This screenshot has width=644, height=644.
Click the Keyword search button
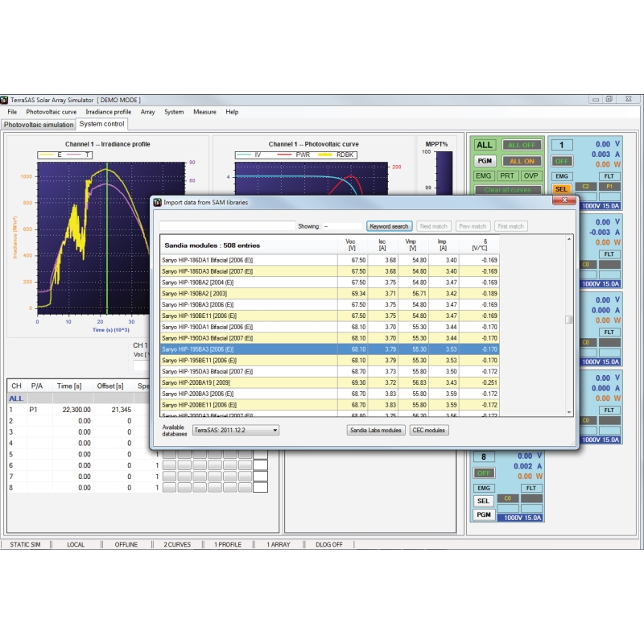(389, 226)
